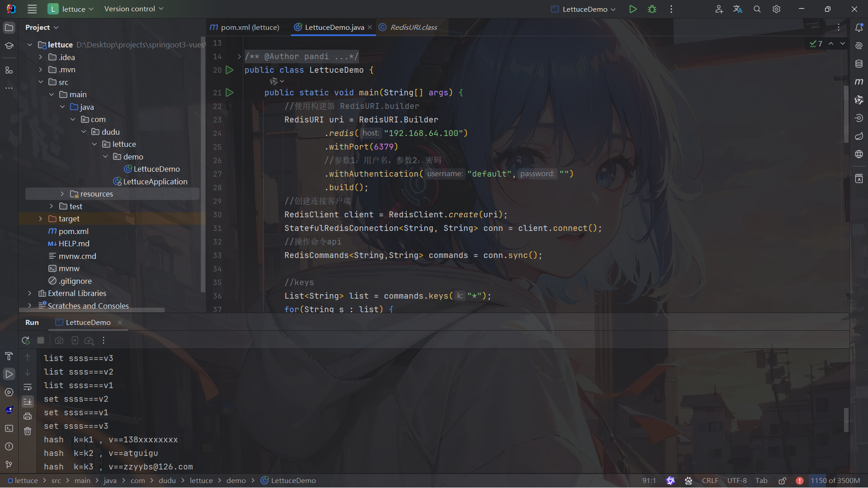The height and width of the screenshot is (488, 868).
Task: Stop the running process square button
Action: (x=41, y=340)
